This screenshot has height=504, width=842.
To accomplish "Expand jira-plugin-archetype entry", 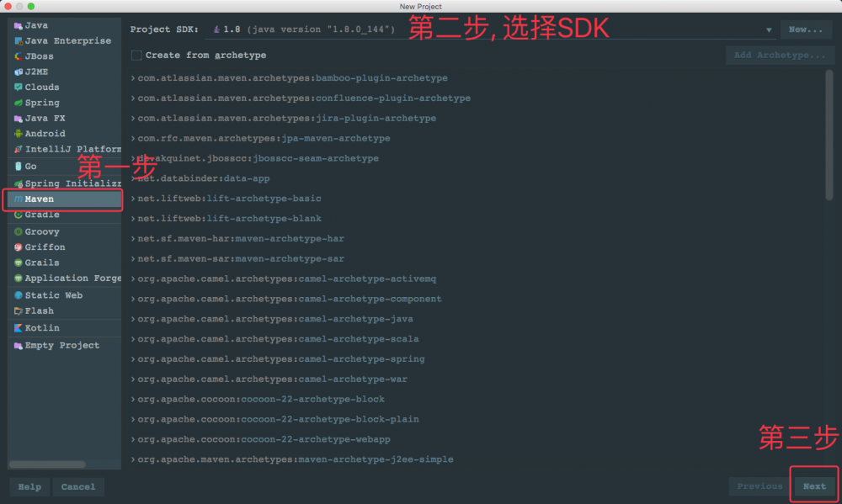I will point(133,118).
